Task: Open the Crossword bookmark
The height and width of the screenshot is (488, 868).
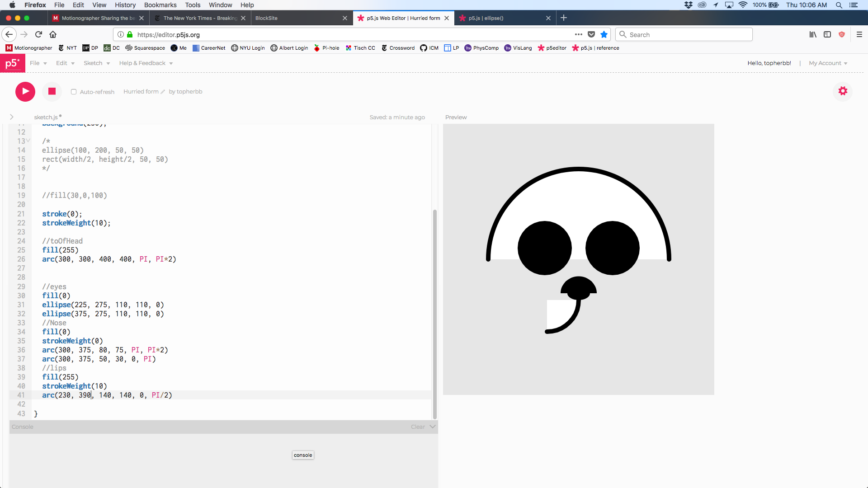Action: point(398,48)
